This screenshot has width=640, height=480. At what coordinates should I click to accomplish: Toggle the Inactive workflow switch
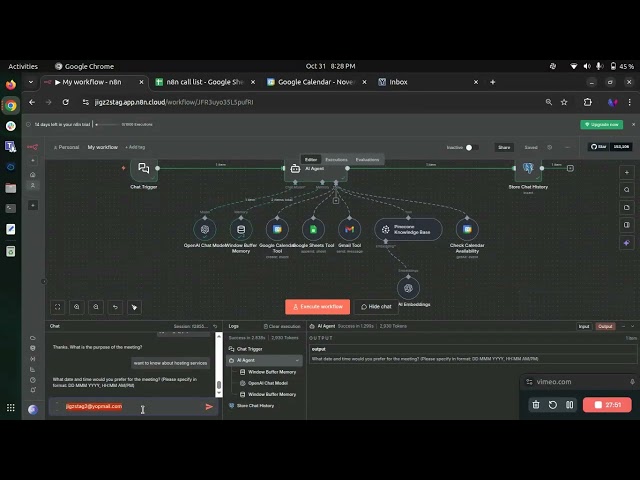(x=472, y=147)
